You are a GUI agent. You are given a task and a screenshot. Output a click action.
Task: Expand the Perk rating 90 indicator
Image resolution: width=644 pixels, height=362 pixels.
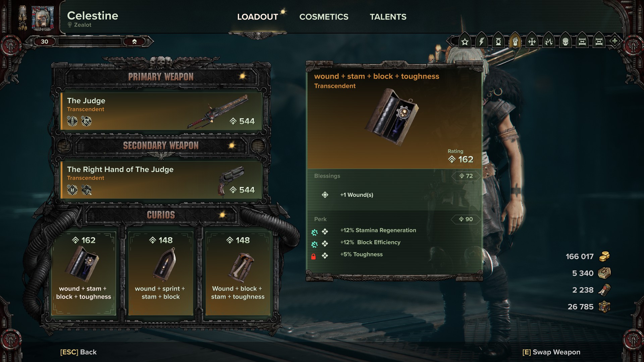[466, 219]
